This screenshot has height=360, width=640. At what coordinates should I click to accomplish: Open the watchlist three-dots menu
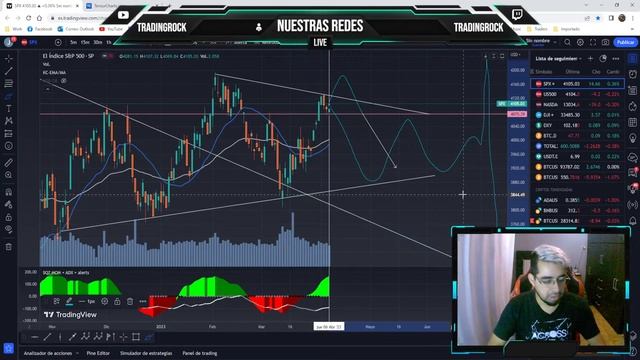tap(616, 59)
